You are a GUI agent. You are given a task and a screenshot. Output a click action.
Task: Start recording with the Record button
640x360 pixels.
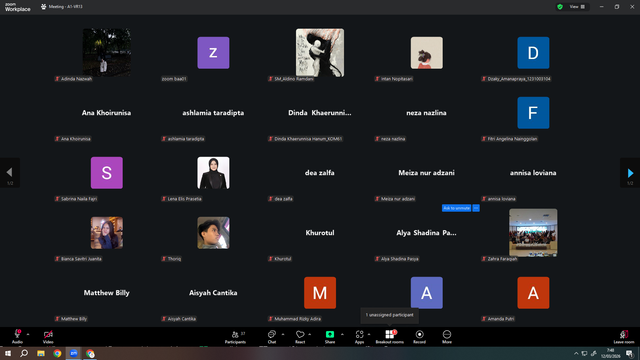(x=419, y=337)
